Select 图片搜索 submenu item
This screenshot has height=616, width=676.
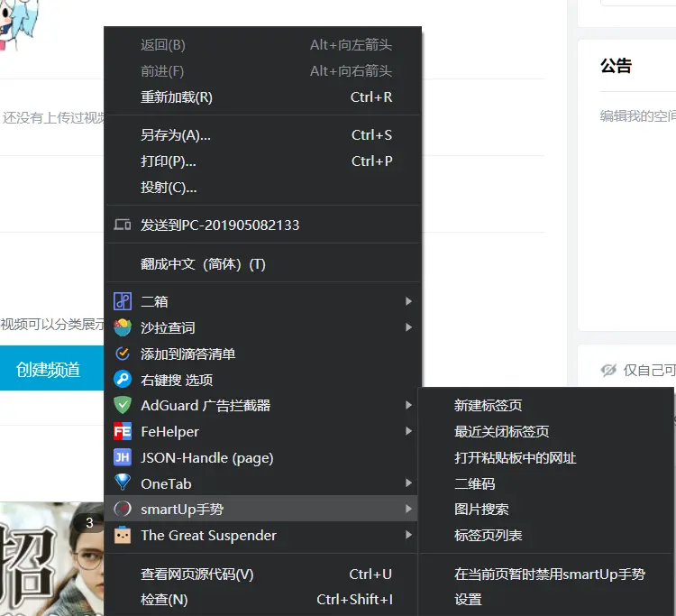546,509
